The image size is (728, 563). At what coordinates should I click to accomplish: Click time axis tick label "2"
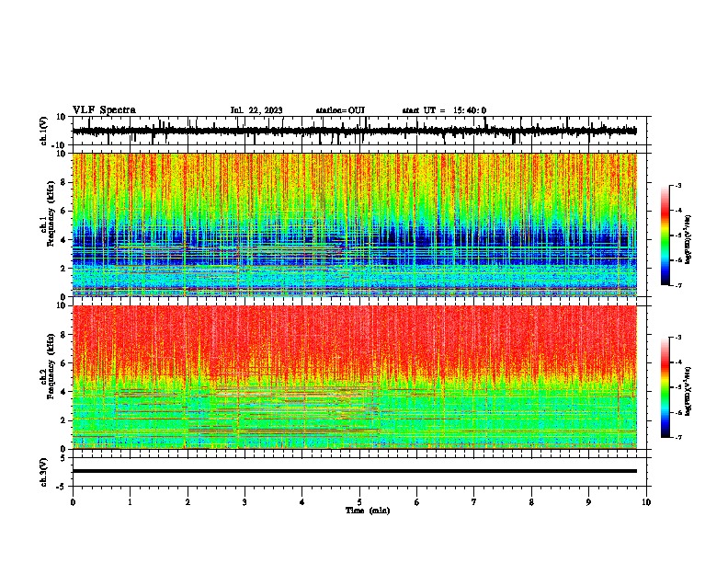click(188, 502)
